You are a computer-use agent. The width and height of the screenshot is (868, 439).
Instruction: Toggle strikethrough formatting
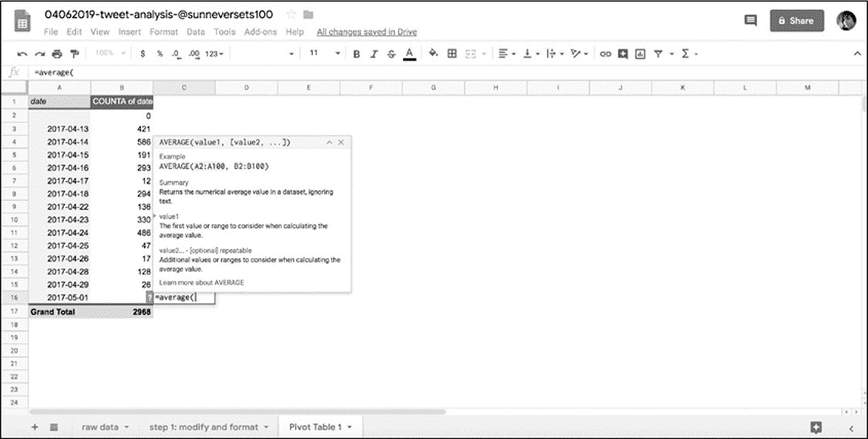tap(391, 54)
